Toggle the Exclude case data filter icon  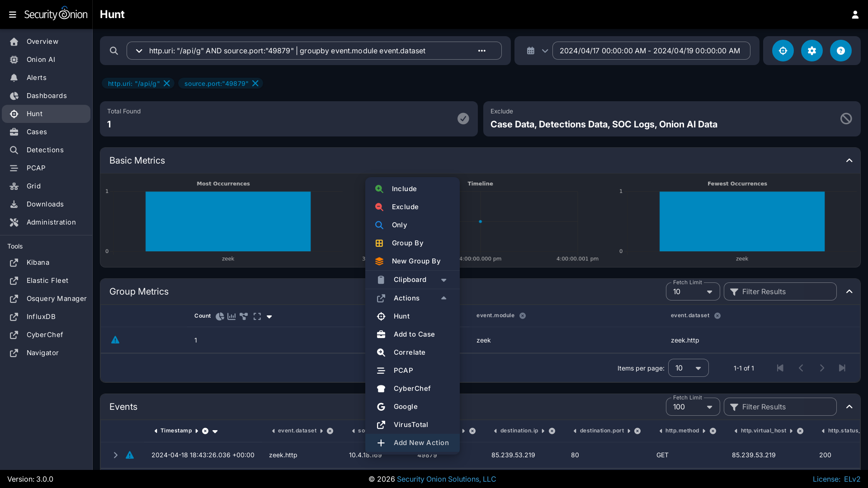846,118
